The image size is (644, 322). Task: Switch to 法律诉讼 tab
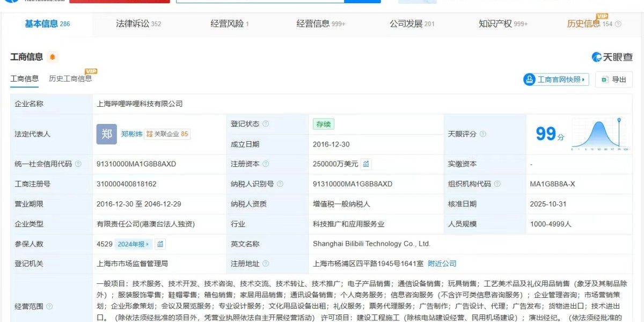pos(138,24)
